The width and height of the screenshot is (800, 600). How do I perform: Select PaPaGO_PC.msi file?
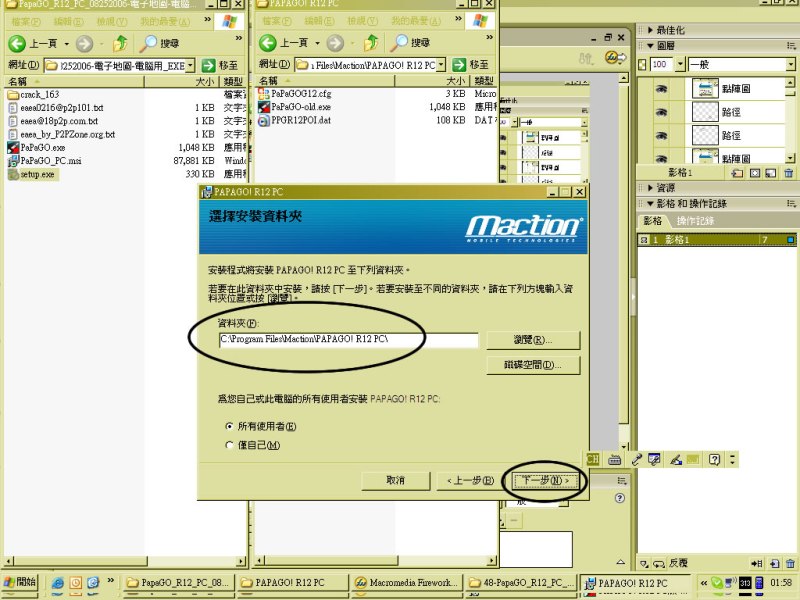pos(45,161)
